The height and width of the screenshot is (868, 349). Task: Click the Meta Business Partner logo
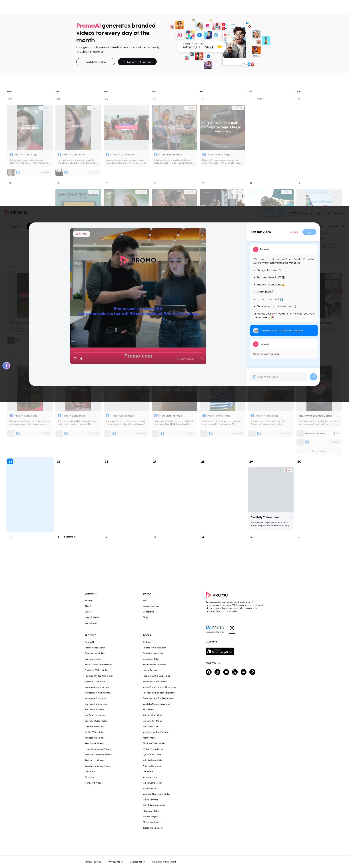(x=215, y=629)
